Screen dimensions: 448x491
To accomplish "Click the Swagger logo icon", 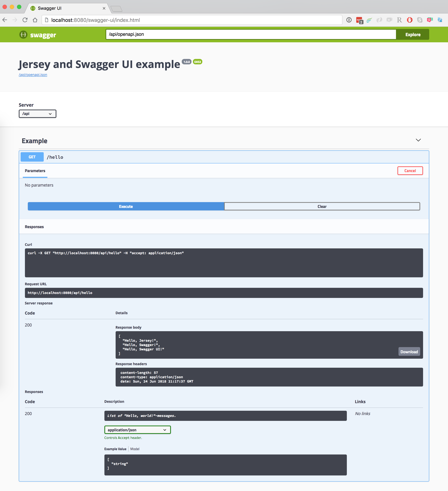I will pyautogui.click(x=23, y=35).
